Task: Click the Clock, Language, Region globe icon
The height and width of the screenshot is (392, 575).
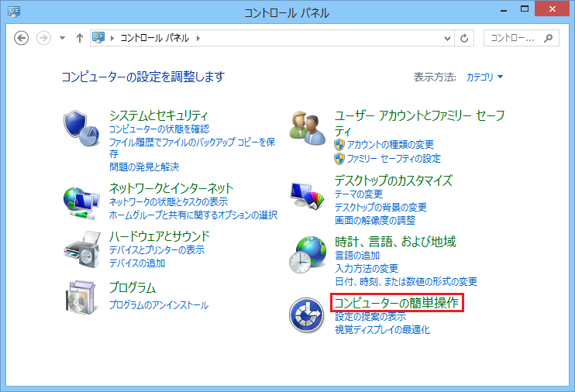Action: (x=308, y=255)
